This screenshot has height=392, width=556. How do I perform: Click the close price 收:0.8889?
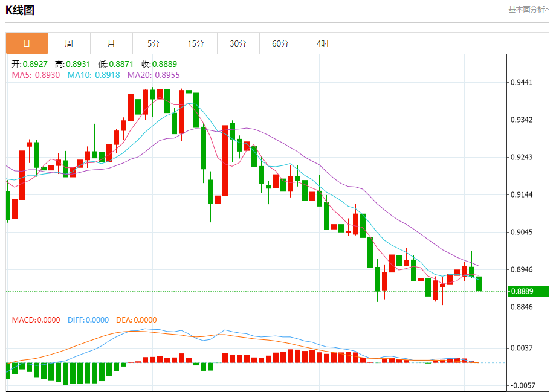click(x=159, y=64)
